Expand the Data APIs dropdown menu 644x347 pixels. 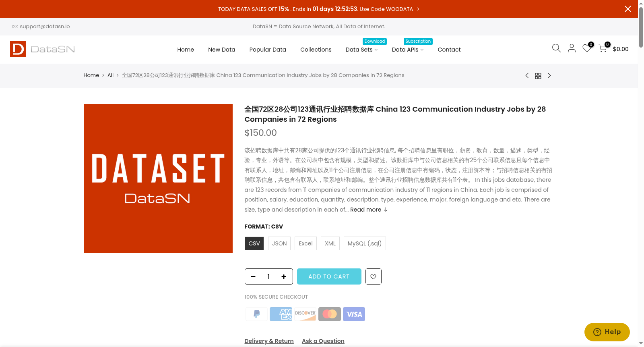(x=408, y=50)
